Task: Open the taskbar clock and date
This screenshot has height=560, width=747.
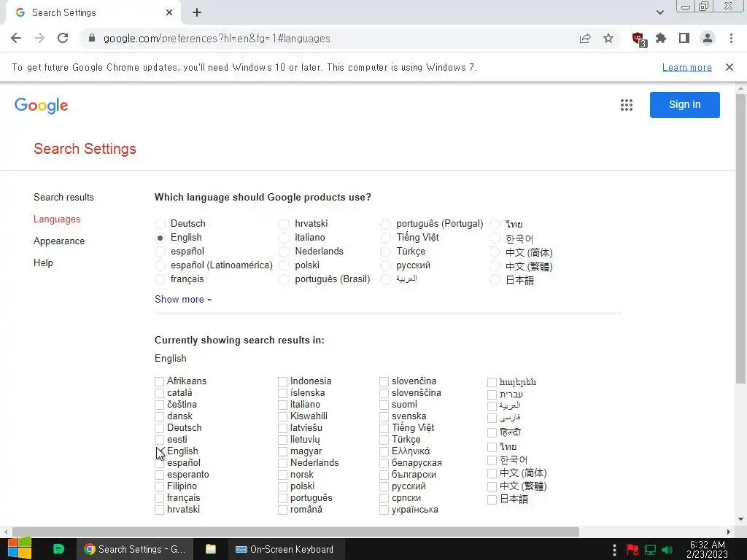Action: pyautogui.click(x=708, y=549)
